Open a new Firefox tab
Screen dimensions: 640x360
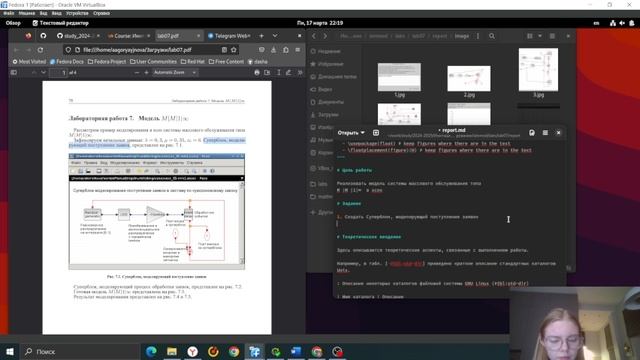click(261, 36)
